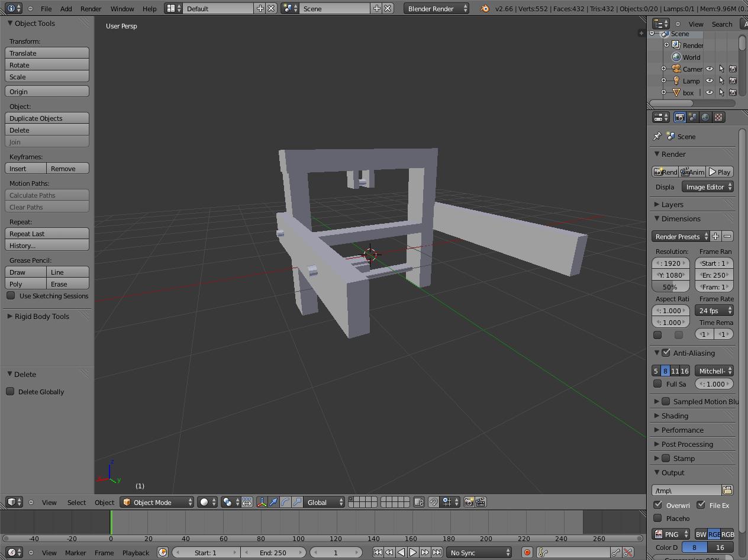The height and width of the screenshot is (560, 748).
Task: Click the OpenGL render active viewport camera icon
Action: [x=469, y=502]
